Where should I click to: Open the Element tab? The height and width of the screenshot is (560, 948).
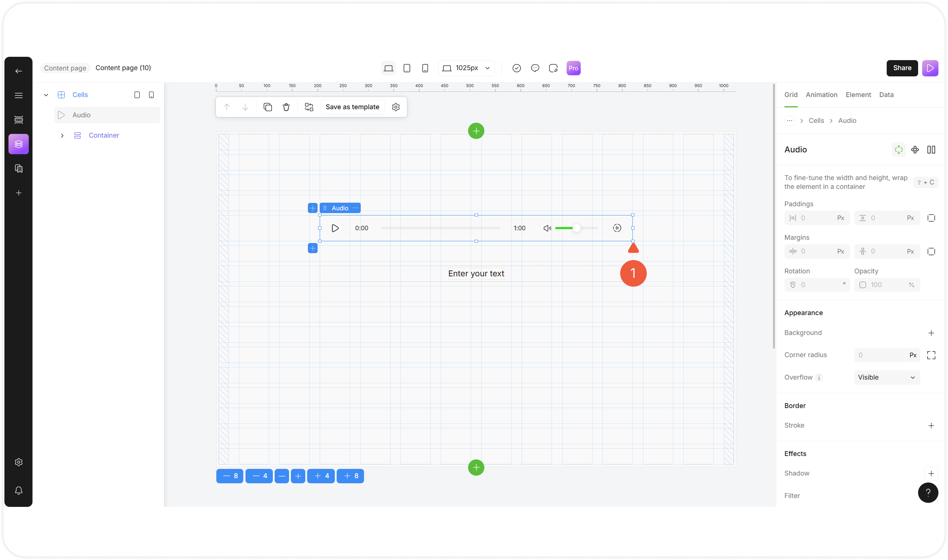coord(858,95)
